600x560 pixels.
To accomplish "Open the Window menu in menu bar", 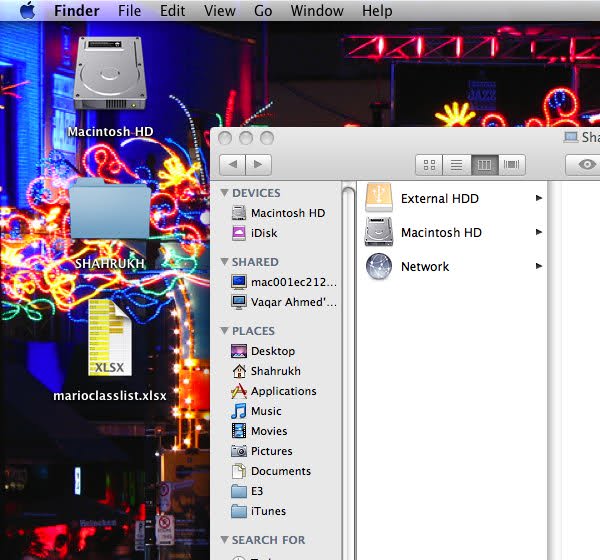I will (317, 11).
